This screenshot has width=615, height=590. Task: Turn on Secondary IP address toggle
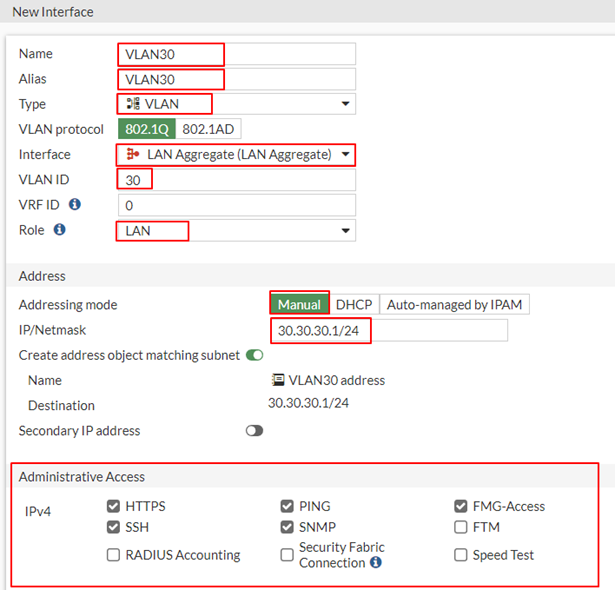255,430
